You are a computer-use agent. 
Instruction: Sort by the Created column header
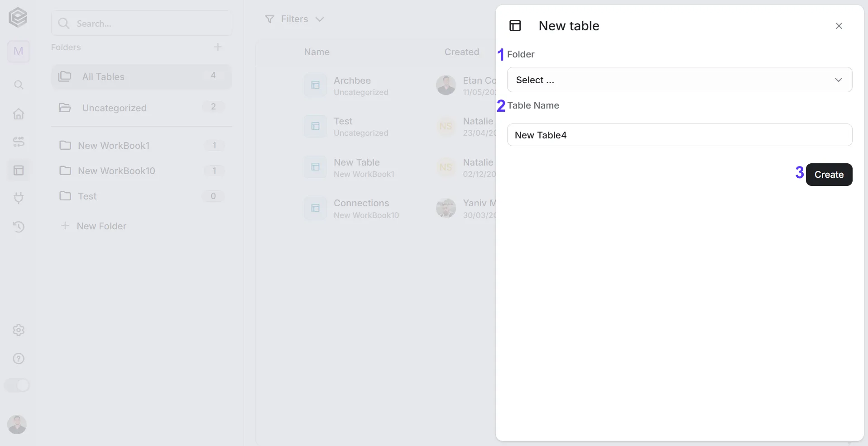point(462,52)
